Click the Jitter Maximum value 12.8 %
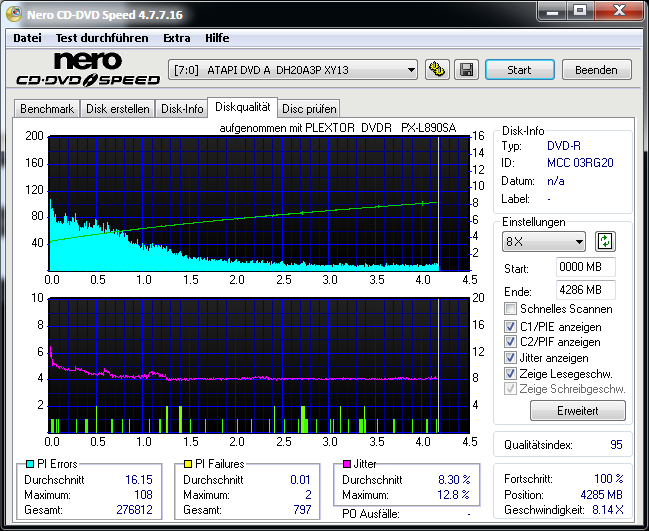This screenshot has width=649, height=531. 454,495
